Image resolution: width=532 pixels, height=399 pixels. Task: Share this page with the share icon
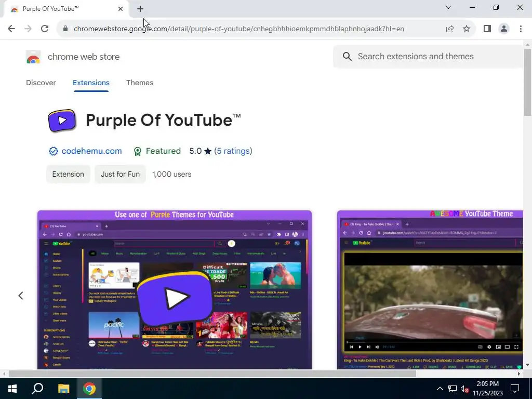coord(450,29)
